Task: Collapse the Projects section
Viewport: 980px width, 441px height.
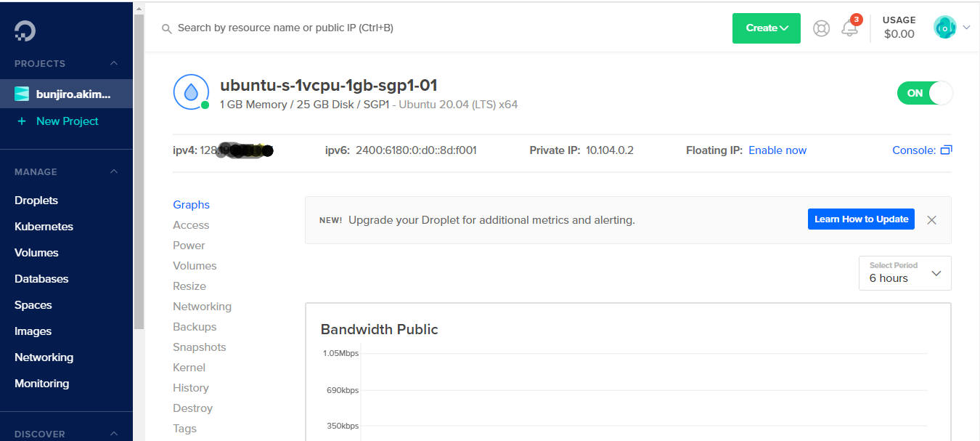Action: click(114, 63)
